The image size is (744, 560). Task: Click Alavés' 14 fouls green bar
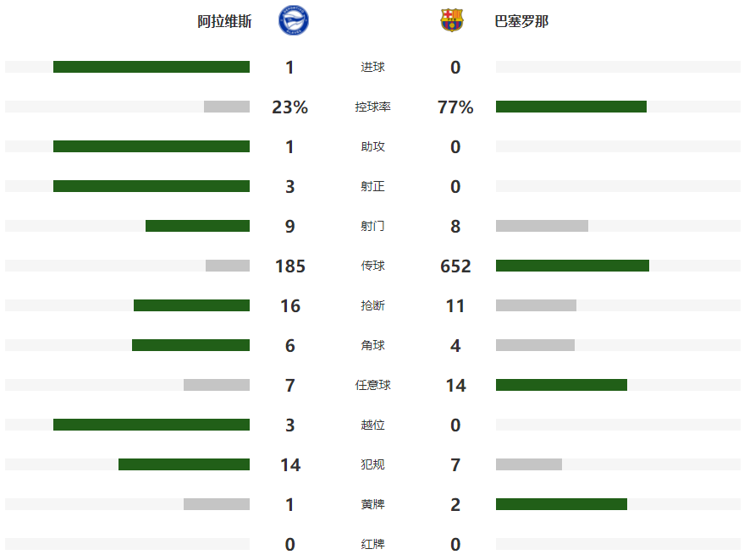185,464
